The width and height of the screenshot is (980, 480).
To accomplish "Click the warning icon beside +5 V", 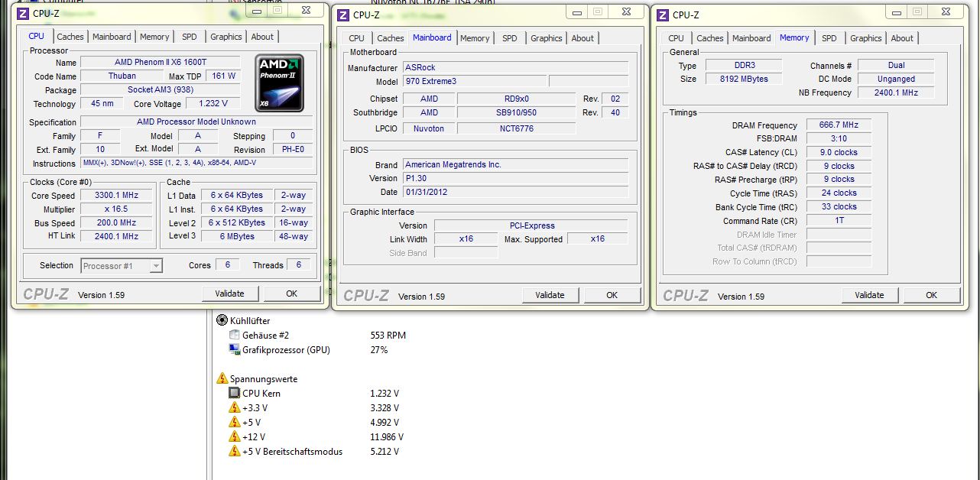I will click(235, 422).
